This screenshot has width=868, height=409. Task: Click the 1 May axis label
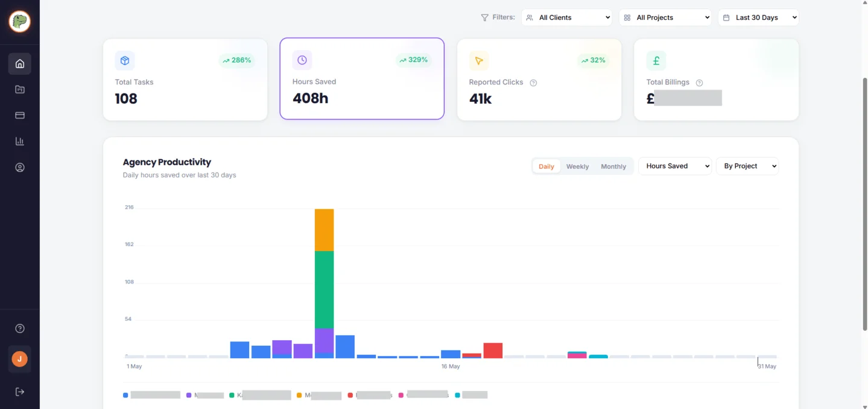(x=134, y=366)
